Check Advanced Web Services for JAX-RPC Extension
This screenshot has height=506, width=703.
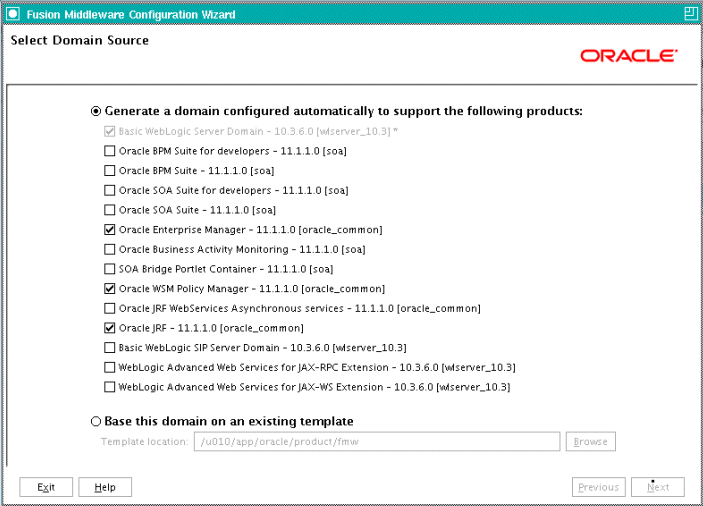coord(109,368)
